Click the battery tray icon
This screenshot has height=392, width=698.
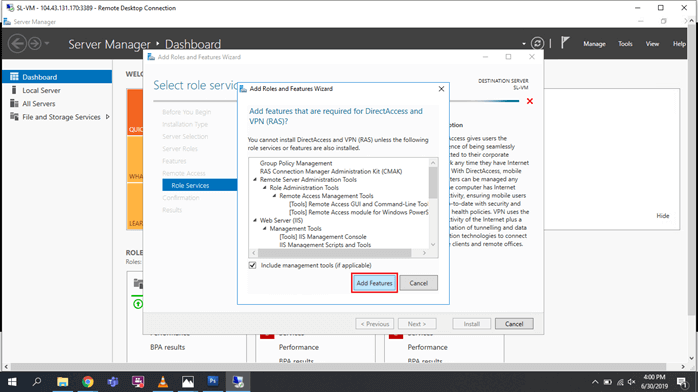(608, 382)
